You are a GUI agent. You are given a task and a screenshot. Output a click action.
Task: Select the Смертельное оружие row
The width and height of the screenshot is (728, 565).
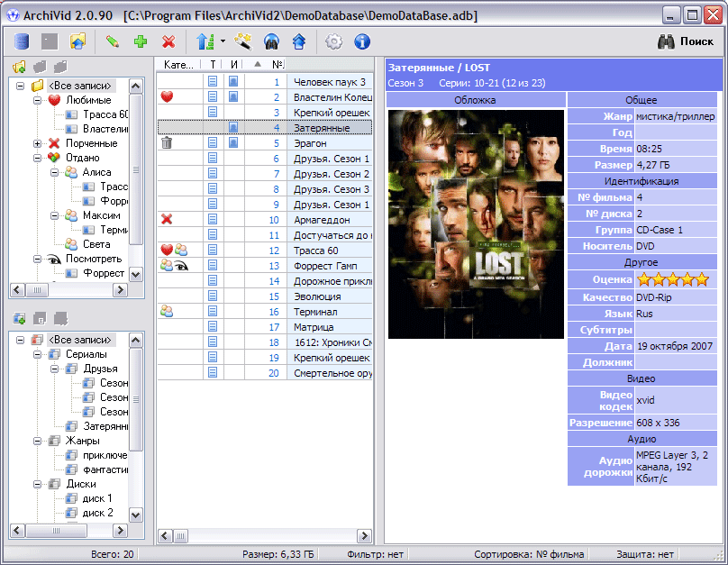coord(265,373)
